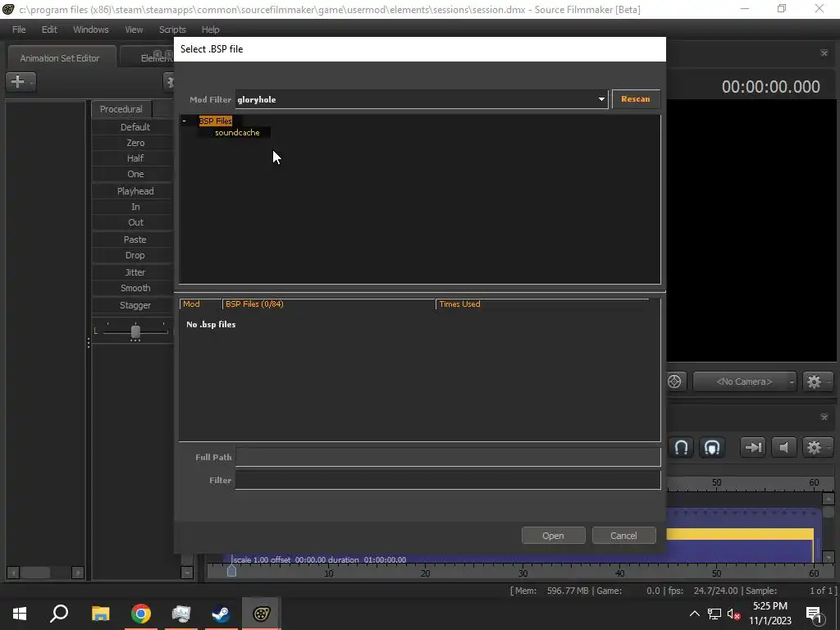Select the soundcache folder
This screenshot has width=840, height=630.
pyautogui.click(x=237, y=132)
